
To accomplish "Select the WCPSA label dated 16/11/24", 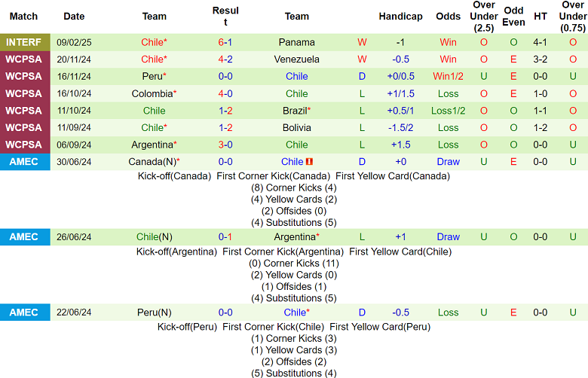I will tap(25, 76).
